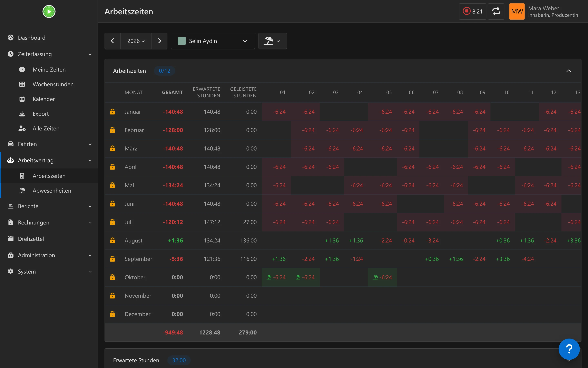
Task: Click the GESAMT column header
Action: point(172,92)
